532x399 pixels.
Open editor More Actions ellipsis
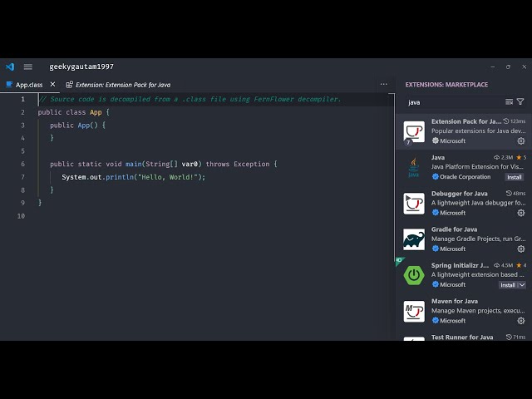[383, 84]
